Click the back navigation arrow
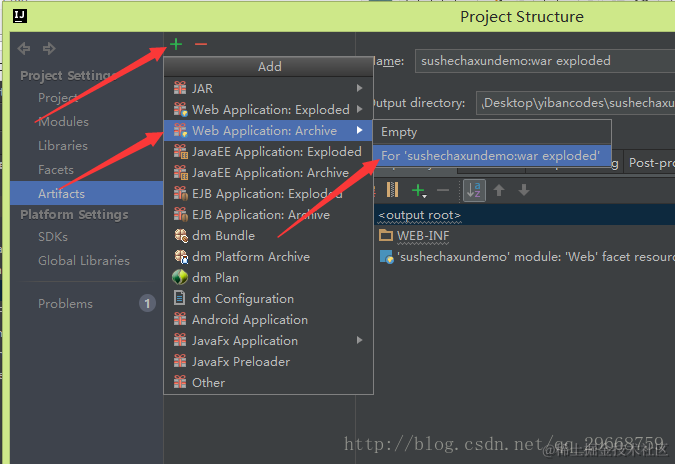Viewport: 675px width, 464px height. 24,49
